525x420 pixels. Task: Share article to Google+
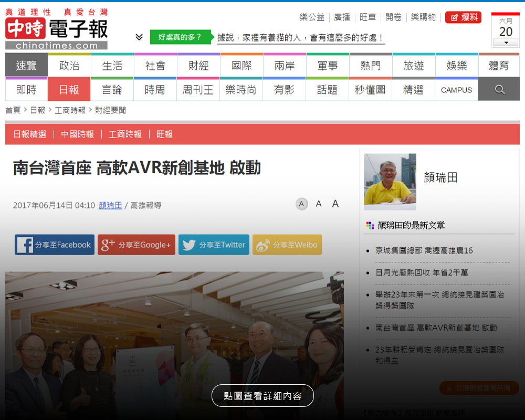point(136,245)
